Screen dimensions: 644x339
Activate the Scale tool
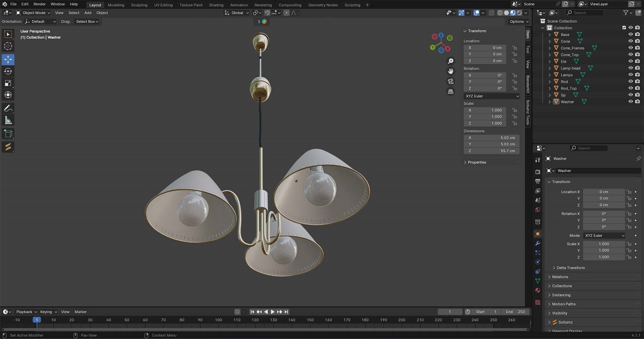pos(8,83)
